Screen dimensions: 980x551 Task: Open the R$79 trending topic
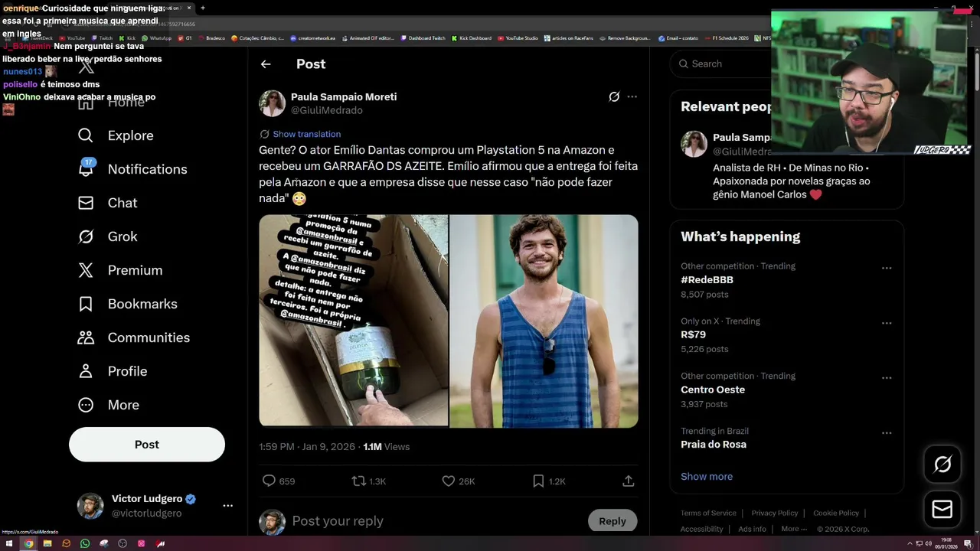693,335
